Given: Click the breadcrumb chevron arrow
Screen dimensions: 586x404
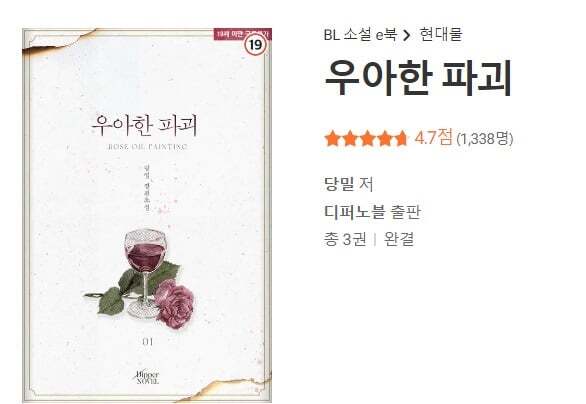Looking at the screenshot, I should (x=407, y=35).
